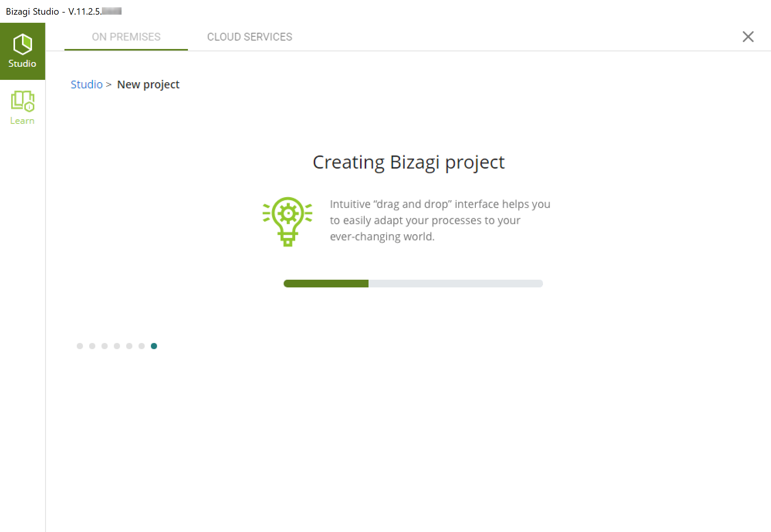Click the lightbulb gear tip icon
This screenshot has width=771, height=532.
[x=287, y=221]
